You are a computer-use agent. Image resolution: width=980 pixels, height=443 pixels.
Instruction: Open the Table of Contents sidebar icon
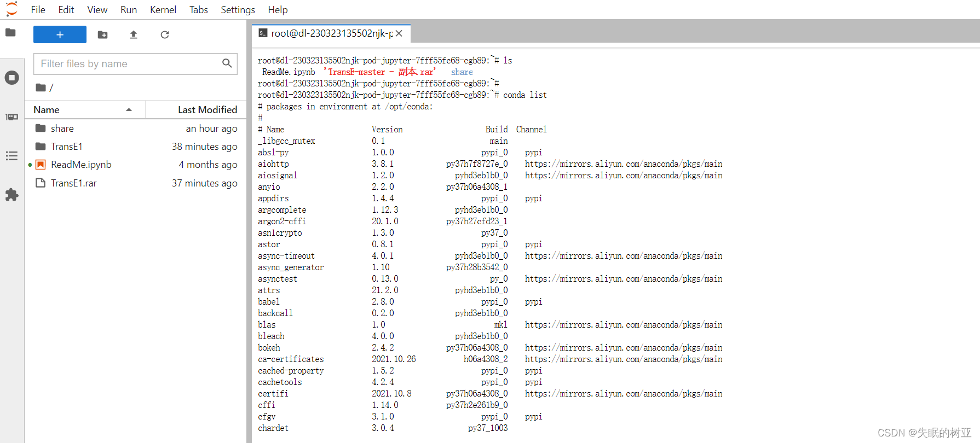point(11,156)
